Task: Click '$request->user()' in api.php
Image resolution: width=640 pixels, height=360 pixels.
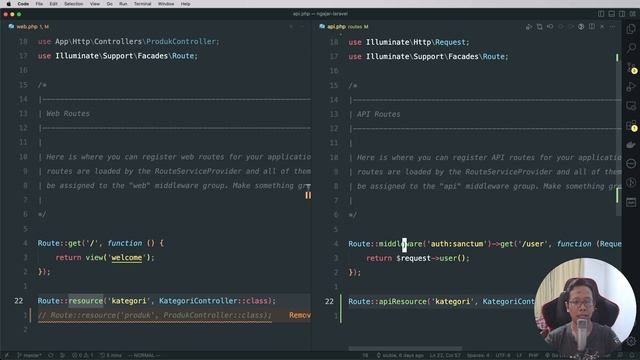Action: tap(431, 258)
